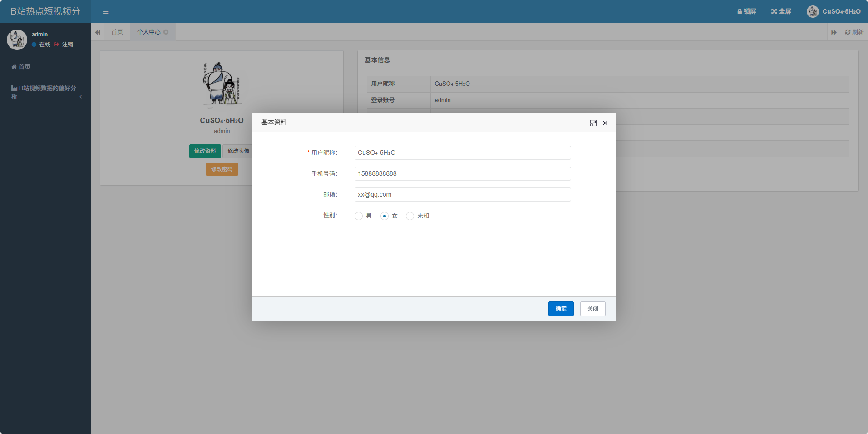Open the CuSO₄·5H₂O user dropdown in header
868x434 pixels.
coord(833,11)
